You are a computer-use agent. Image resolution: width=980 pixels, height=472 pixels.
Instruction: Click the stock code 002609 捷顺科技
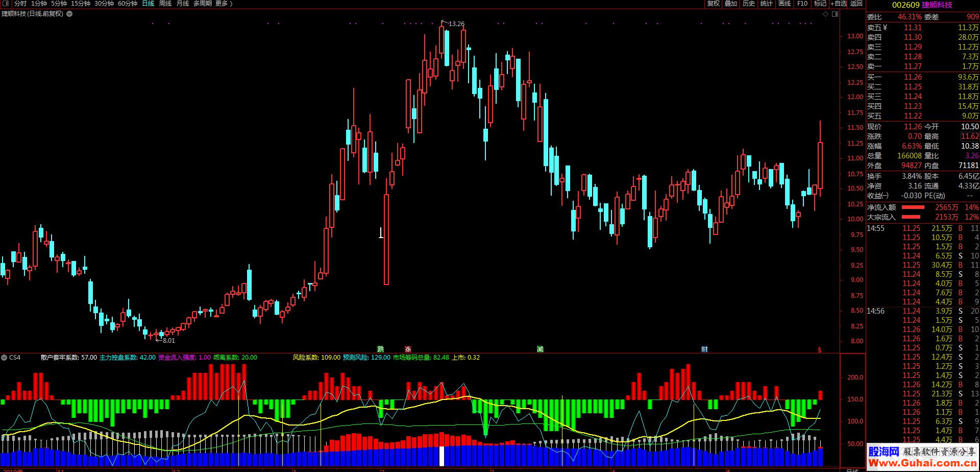pyautogui.click(x=922, y=5)
